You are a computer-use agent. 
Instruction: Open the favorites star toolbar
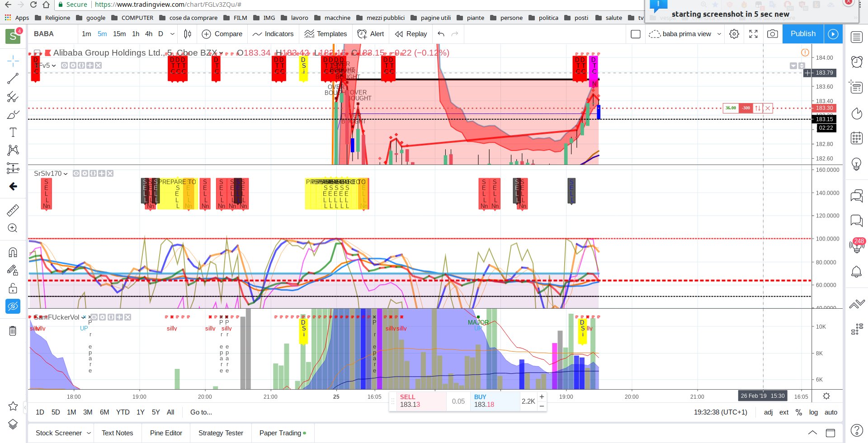pos(13,406)
